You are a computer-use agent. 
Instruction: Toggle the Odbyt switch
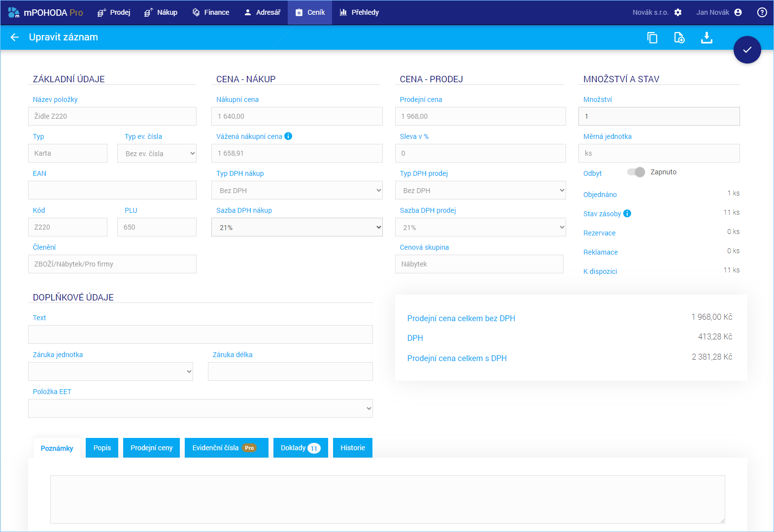coord(636,172)
